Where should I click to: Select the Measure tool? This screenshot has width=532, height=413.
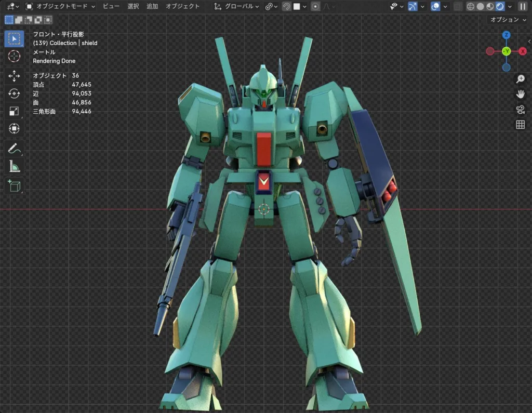(x=14, y=167)
